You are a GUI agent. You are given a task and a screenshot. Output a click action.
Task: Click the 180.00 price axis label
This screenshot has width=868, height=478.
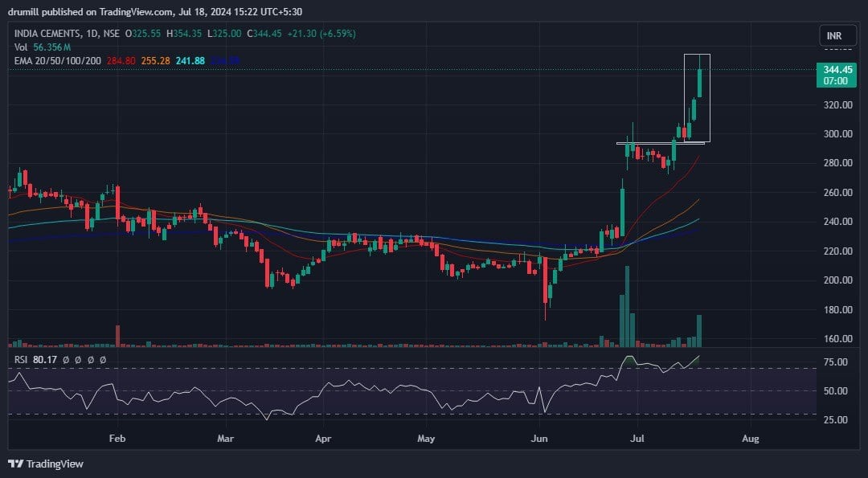coord(837,310)
